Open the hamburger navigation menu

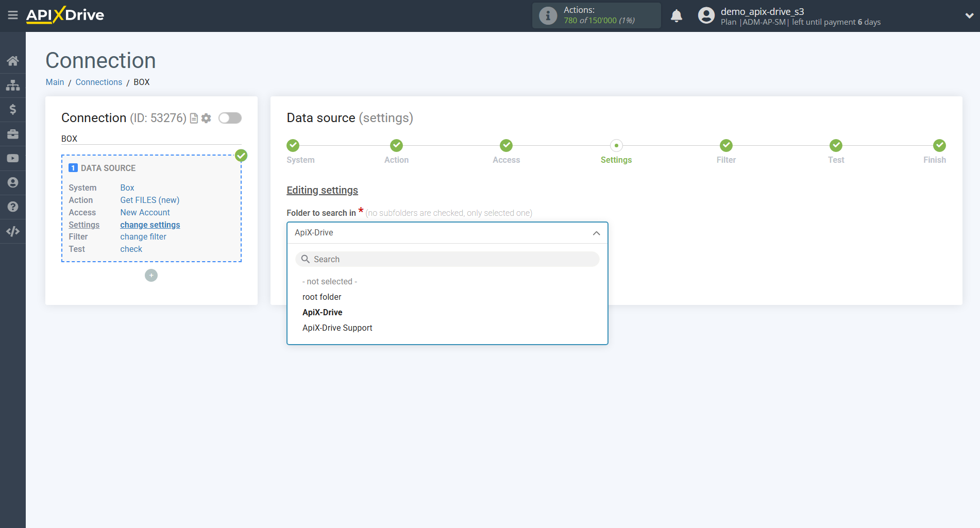[x=13, y=15]
